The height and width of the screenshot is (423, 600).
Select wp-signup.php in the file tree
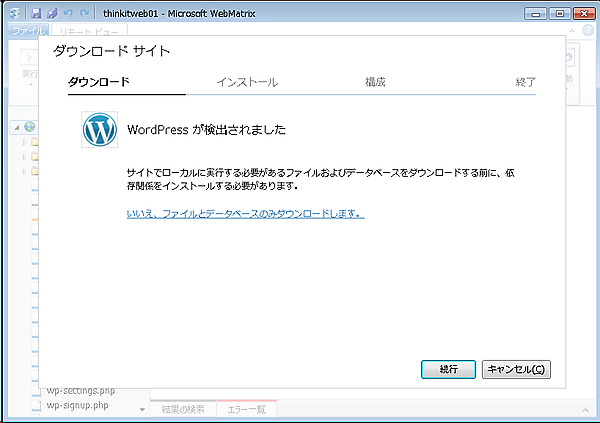pos(77,405)
